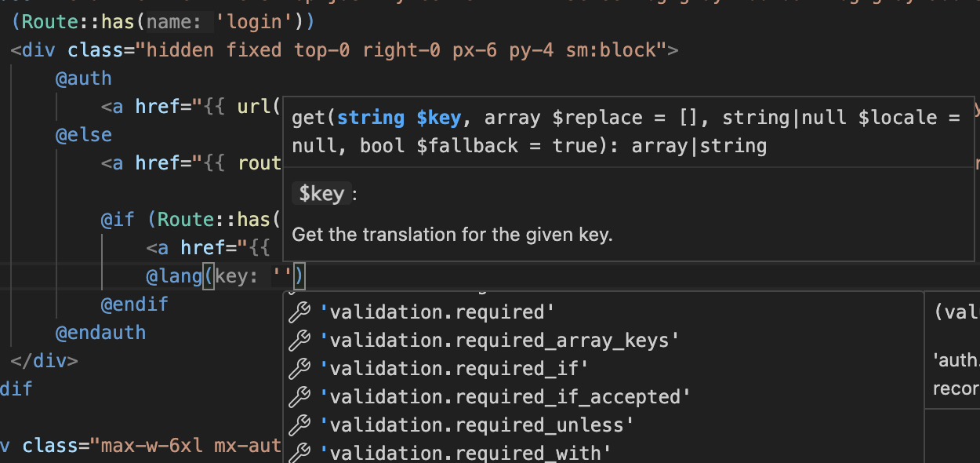
Task: Click wrench icon beside 'validation.required_if'
Action: [x=299, y=369]
